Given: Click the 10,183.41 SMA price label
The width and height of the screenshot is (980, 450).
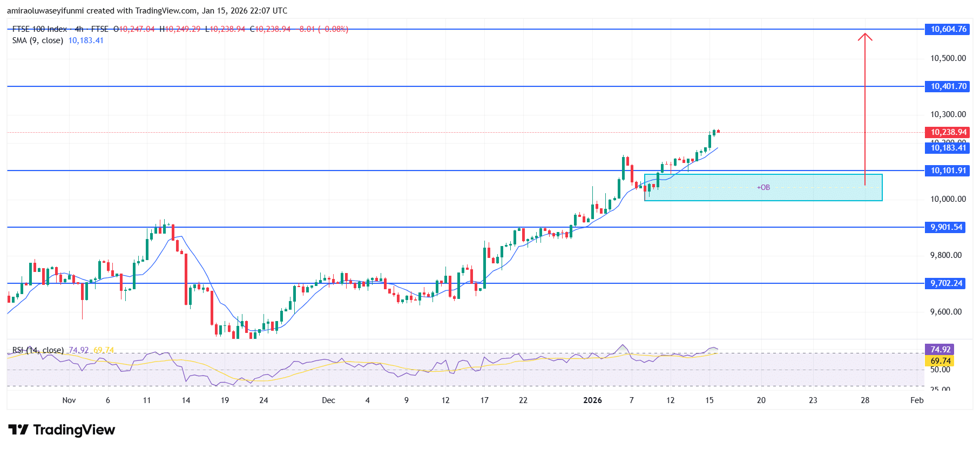Looking at the screenshot, I should tap(948, 148).
